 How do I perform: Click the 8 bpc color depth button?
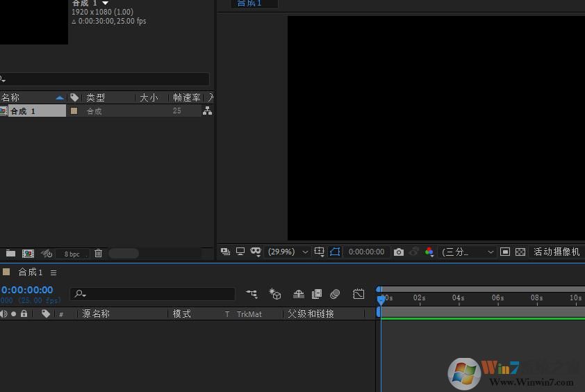pos(72,254)
